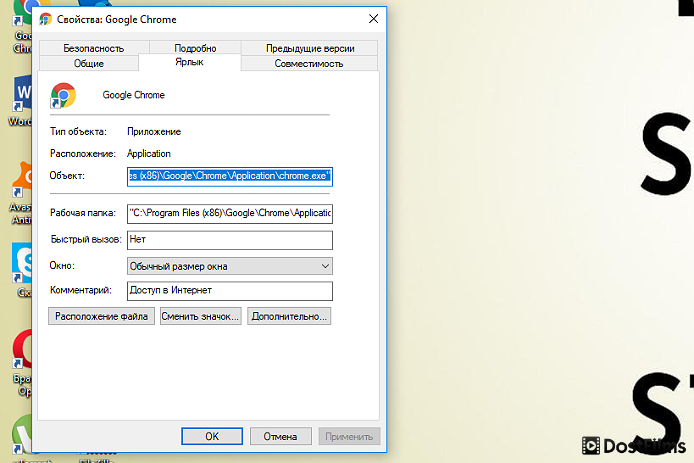The height and width of the screenshot is (463, 694).
Task: Click the large Chrome shortcut icon in dialog
Action: pos(63,95)
